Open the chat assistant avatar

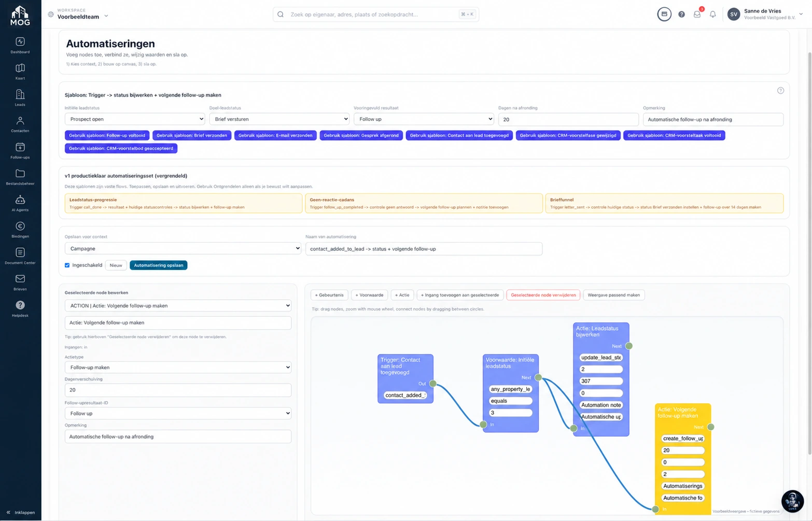coord(792,501)
